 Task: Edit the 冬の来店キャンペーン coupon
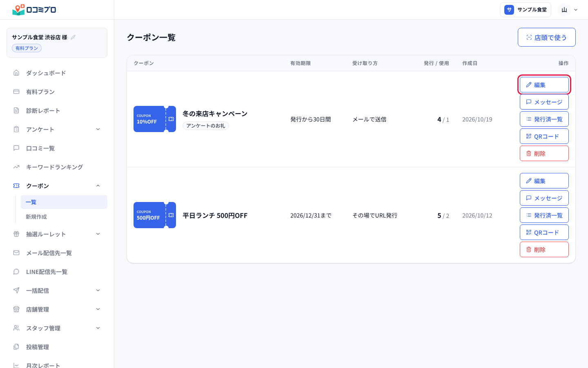(544, 85)
